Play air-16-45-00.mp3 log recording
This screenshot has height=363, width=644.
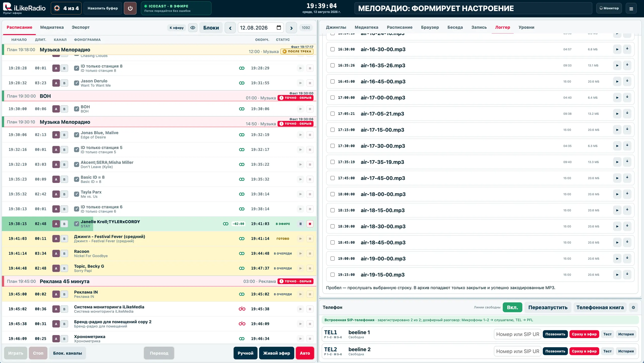[617, 82]
